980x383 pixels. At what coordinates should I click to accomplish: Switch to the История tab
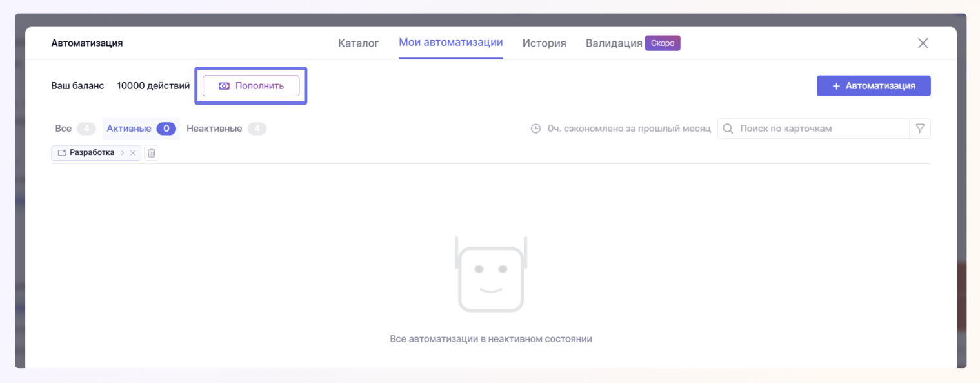point(544,43)
